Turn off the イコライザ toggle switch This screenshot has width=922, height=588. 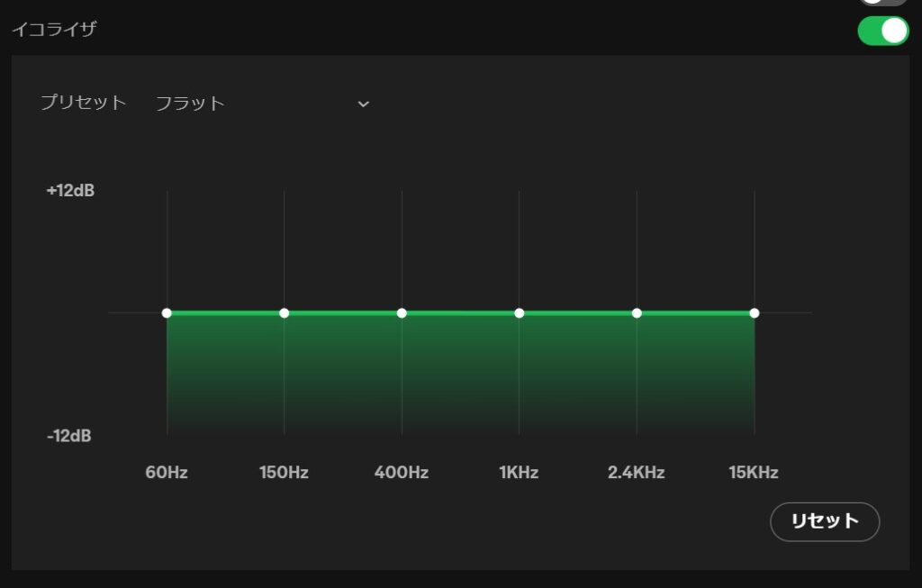(x=882, y=31)
